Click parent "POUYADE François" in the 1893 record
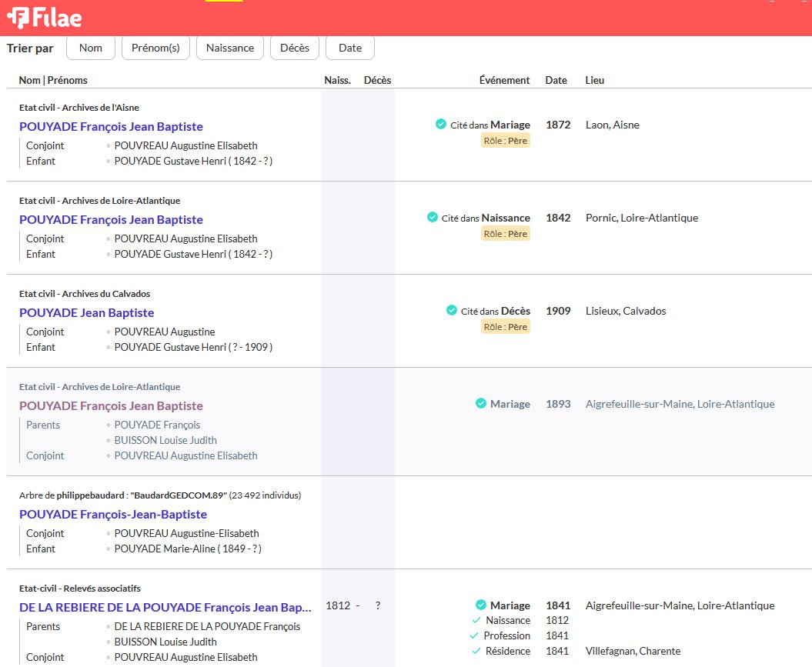 (x=158, y=425)
